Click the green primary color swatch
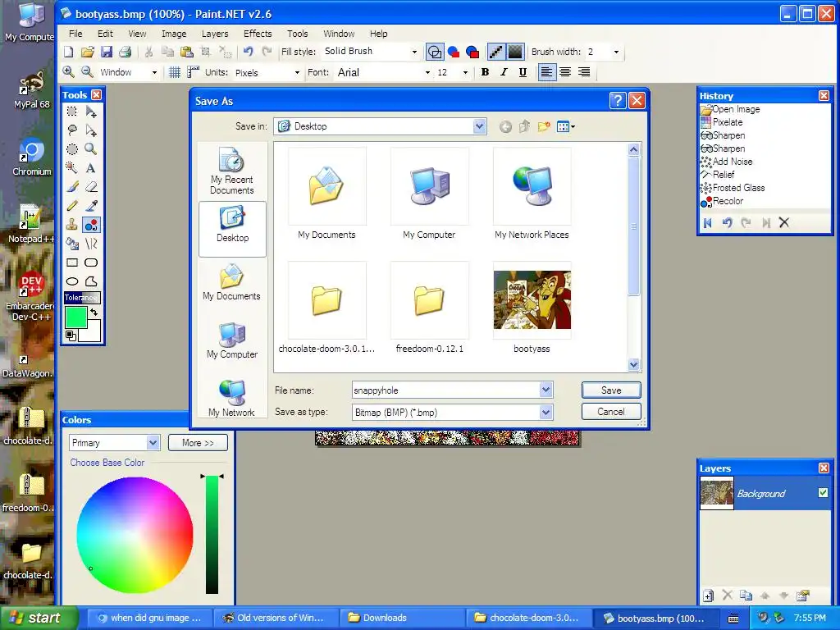This screenshot has width=840, height=630. tap(75, 317)
